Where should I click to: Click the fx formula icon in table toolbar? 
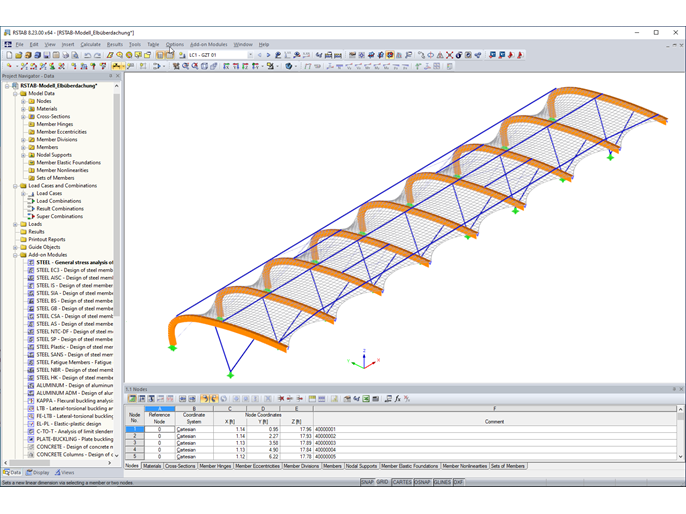pos(398,399)
